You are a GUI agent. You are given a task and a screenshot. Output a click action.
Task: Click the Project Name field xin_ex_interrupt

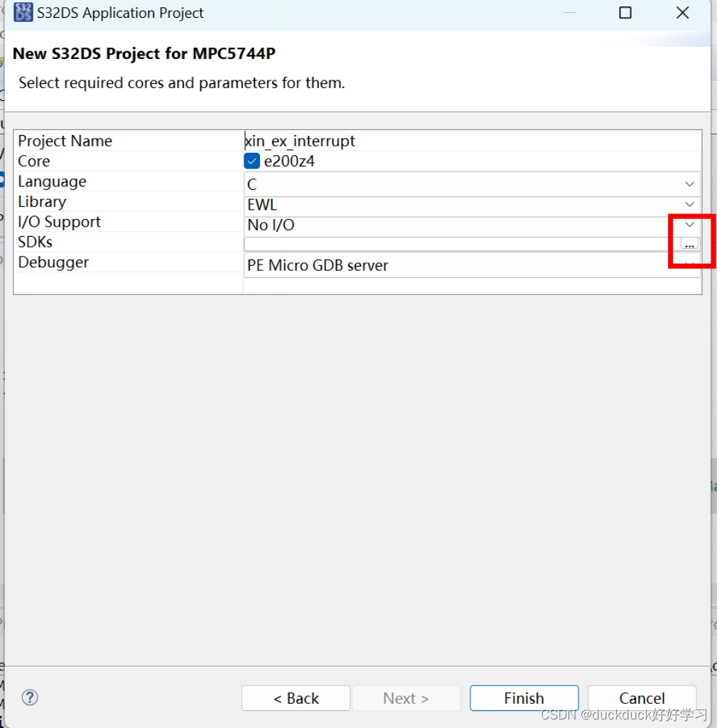[x=472, y=141]
